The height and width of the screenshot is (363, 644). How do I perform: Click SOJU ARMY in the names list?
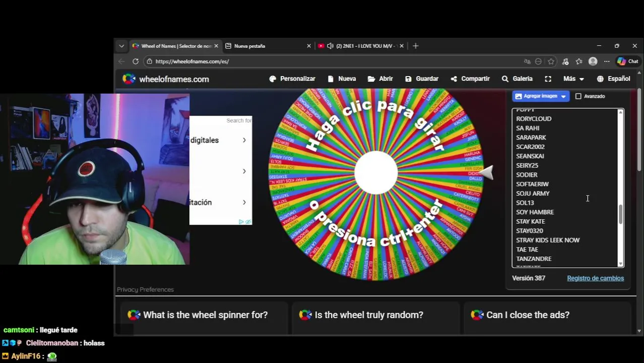[533, 193]
